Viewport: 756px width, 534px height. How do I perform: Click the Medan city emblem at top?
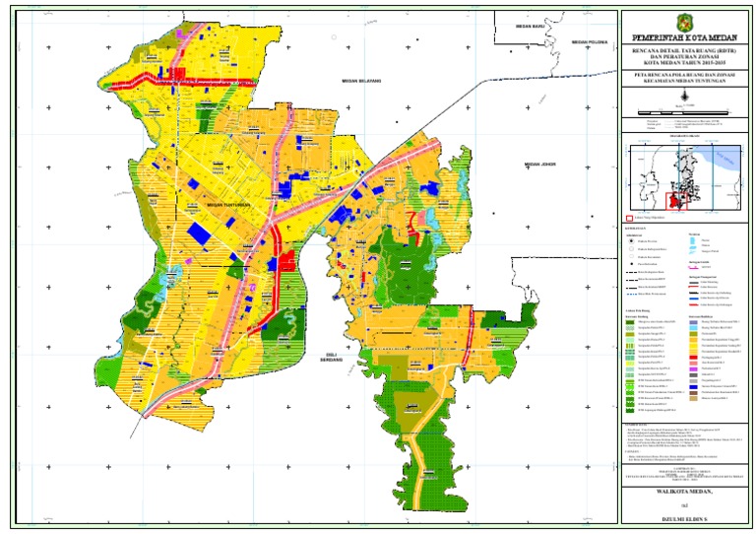tap(686, 20)
